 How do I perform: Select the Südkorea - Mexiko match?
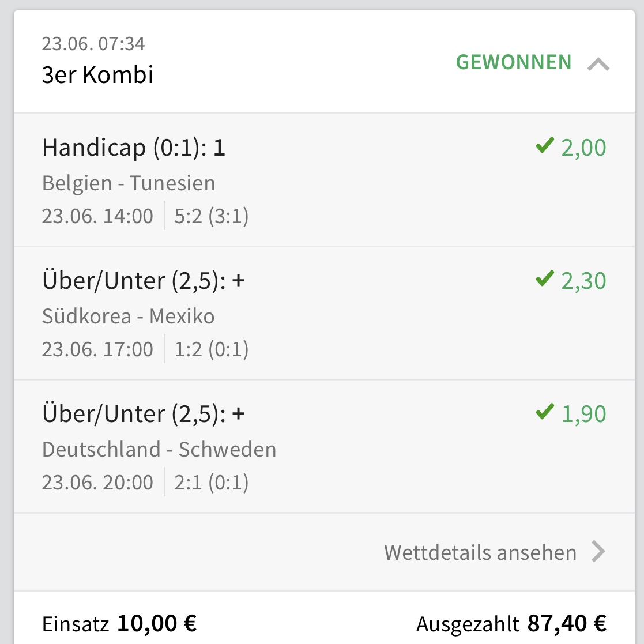[x=128, y=316]
